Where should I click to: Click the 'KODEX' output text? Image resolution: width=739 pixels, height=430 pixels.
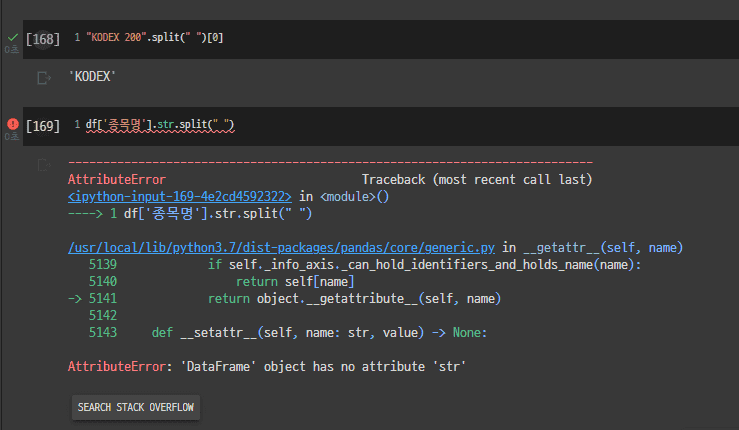[x=92, y=76]
